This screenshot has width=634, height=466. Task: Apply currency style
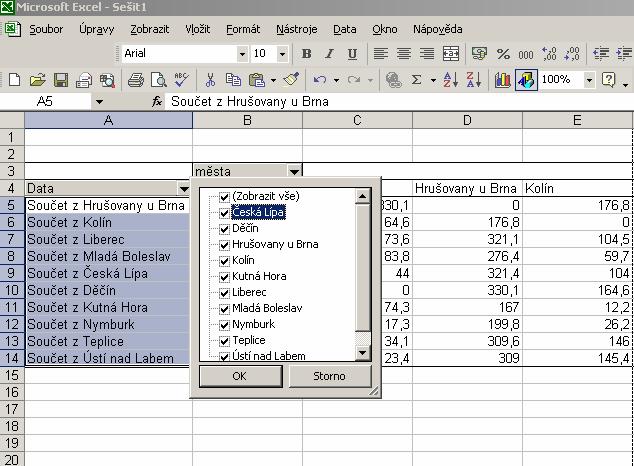pyautogui.click(x=479, y=54)
